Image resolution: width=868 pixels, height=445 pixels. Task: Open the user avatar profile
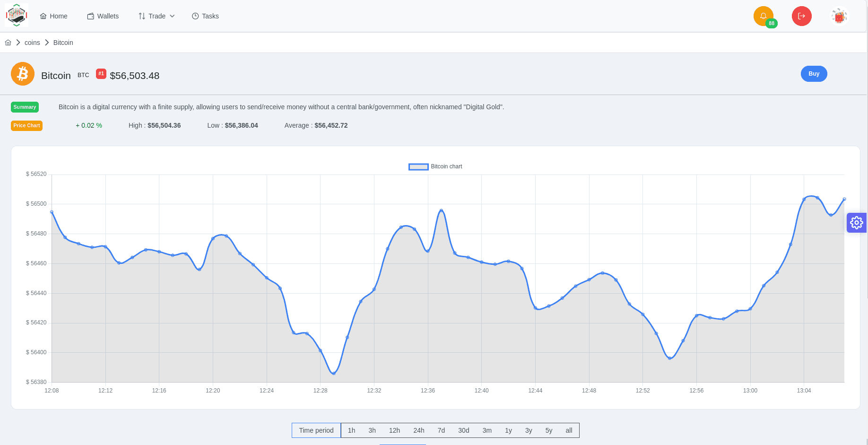[839, 16]
